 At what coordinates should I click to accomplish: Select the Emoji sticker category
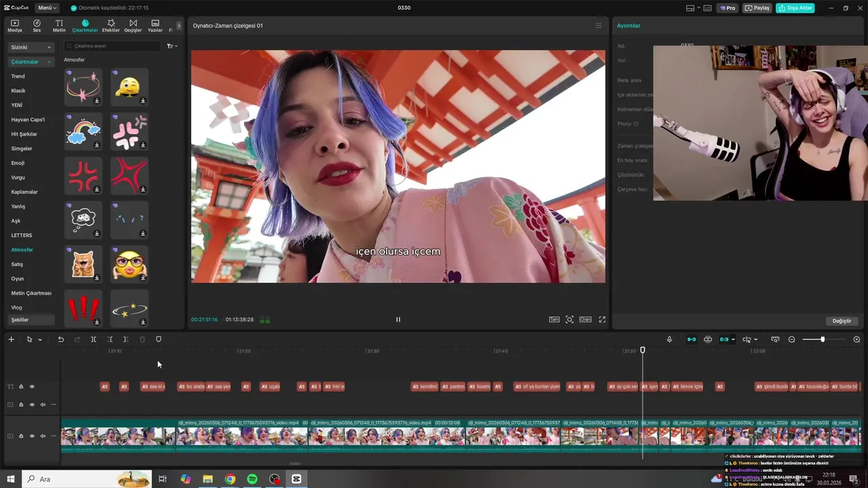[x=18, y=163]
